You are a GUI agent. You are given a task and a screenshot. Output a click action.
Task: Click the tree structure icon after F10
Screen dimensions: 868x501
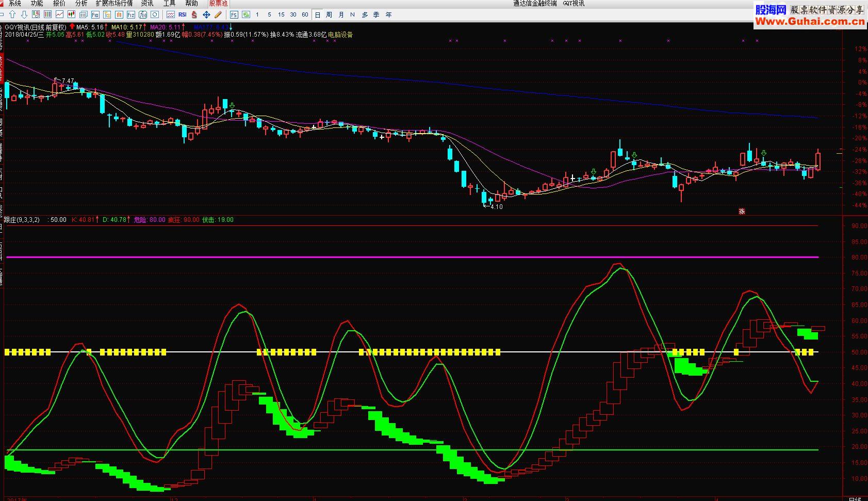[x=107, y=14]
